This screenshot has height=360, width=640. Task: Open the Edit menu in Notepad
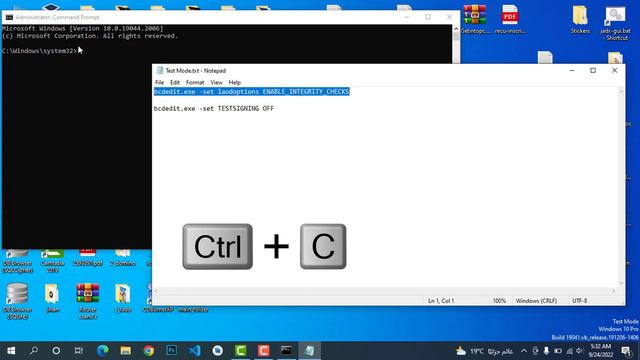tap(175, 82)
